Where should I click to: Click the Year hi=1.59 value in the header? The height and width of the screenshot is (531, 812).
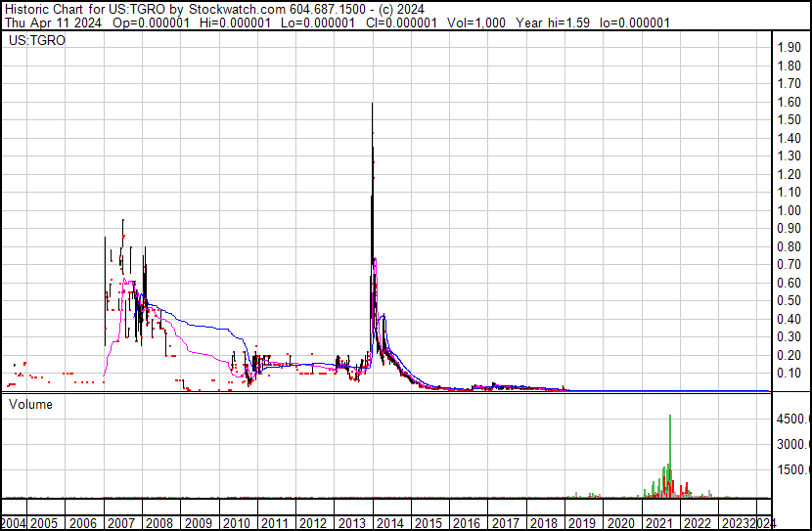[x=553, y=22]
